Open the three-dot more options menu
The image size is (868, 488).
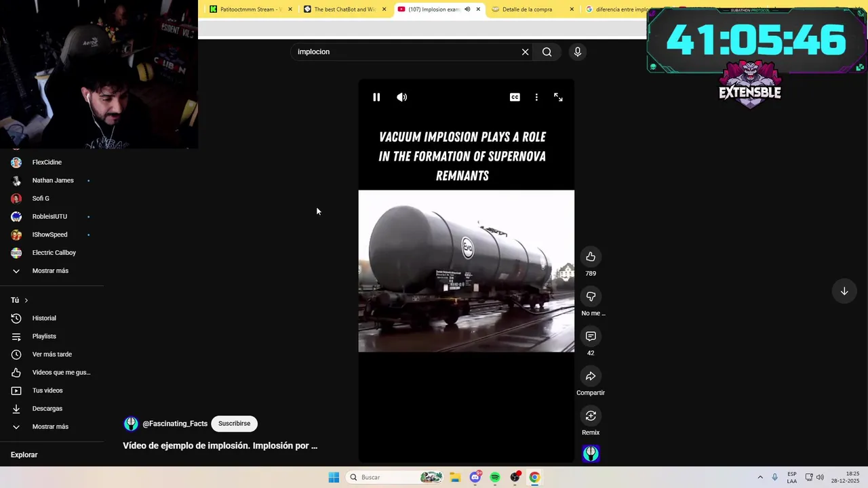[x=536, y=97]
